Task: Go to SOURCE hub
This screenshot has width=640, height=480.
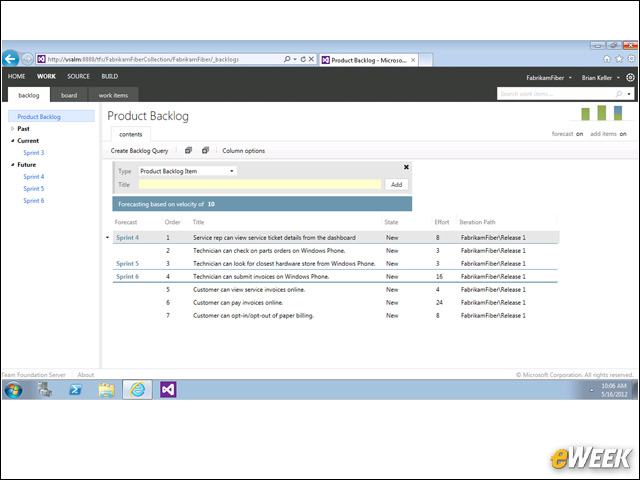Action: coord(78,76)
